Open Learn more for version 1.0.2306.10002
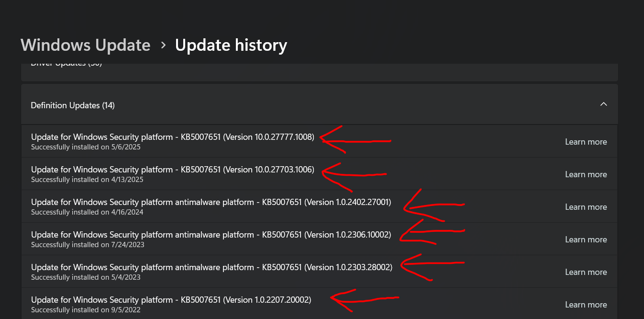Viewport: 644px width, 319px height. click(586, 239)
